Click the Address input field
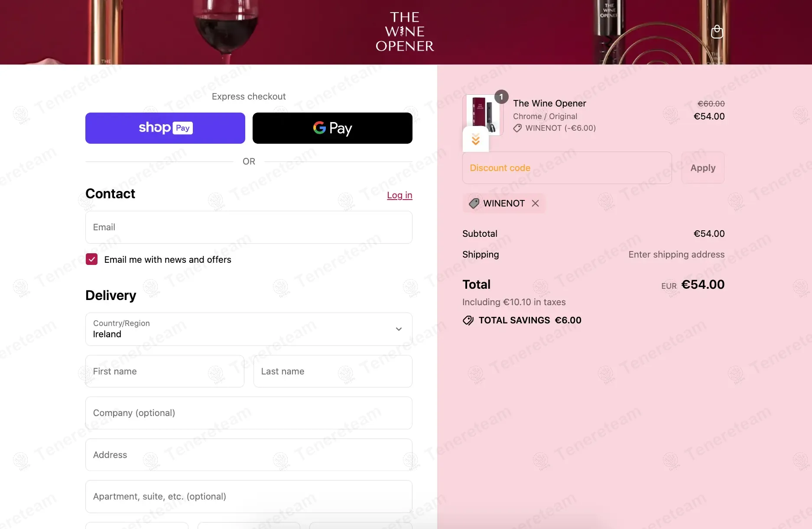The image size is (812, 529). click(249, 455)
